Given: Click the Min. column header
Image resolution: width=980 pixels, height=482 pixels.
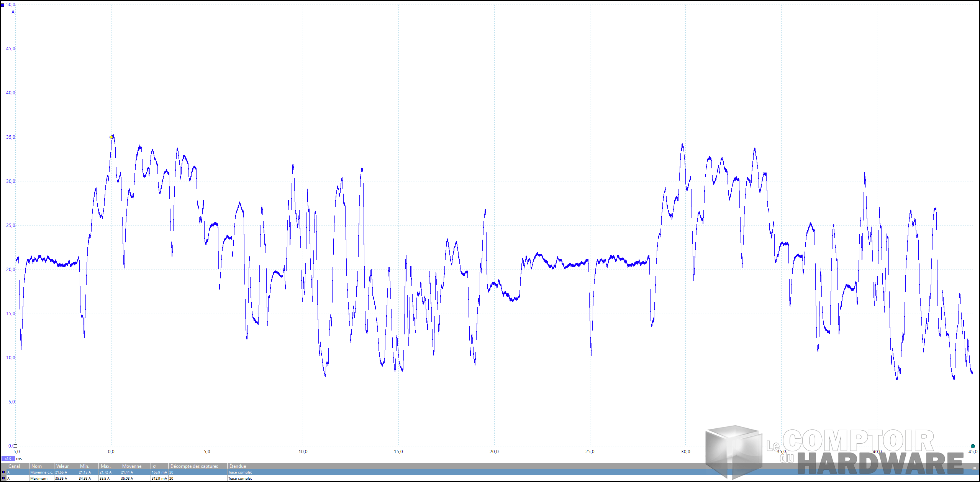Looking at the screenshot, I should click(x=84, y=466).
